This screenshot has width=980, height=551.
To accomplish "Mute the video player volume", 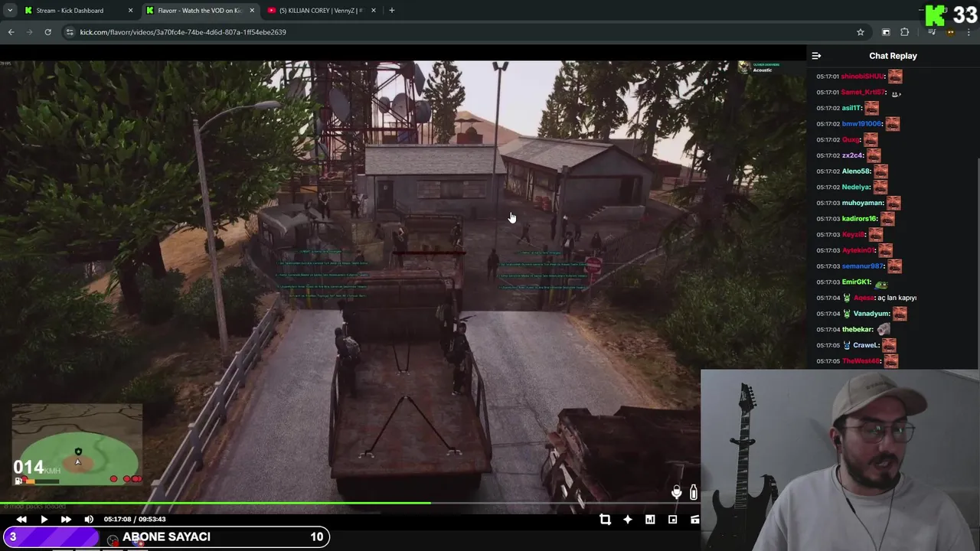I will tap(89, 520).
